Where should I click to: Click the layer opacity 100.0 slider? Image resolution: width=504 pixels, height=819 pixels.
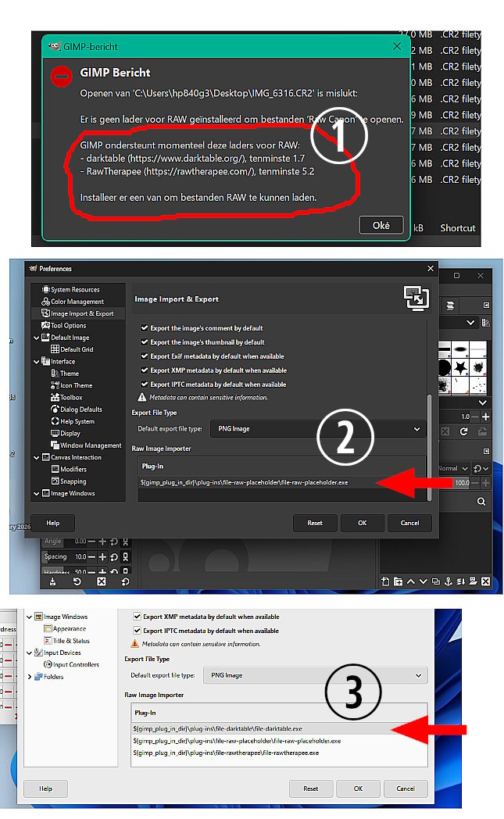tap(453, 483)
